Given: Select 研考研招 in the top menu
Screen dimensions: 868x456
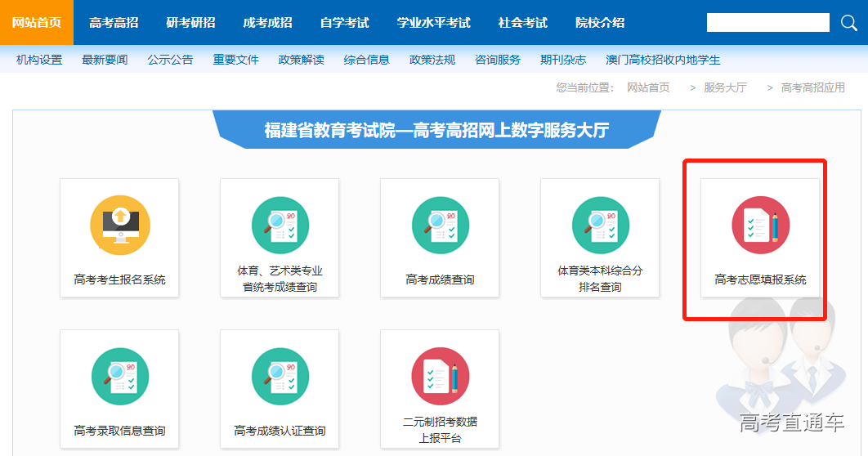Looking at the screenshot, I should tap(190, 22).
